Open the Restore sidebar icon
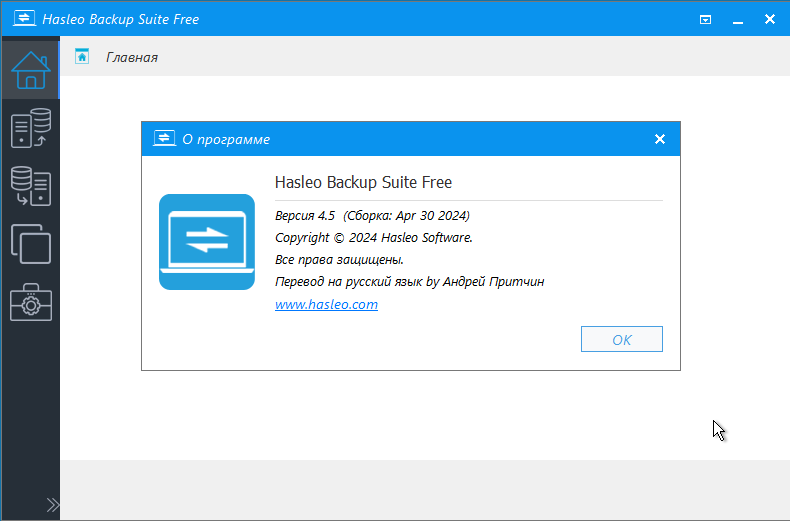 pyautogui.click(x=31, y=186)
